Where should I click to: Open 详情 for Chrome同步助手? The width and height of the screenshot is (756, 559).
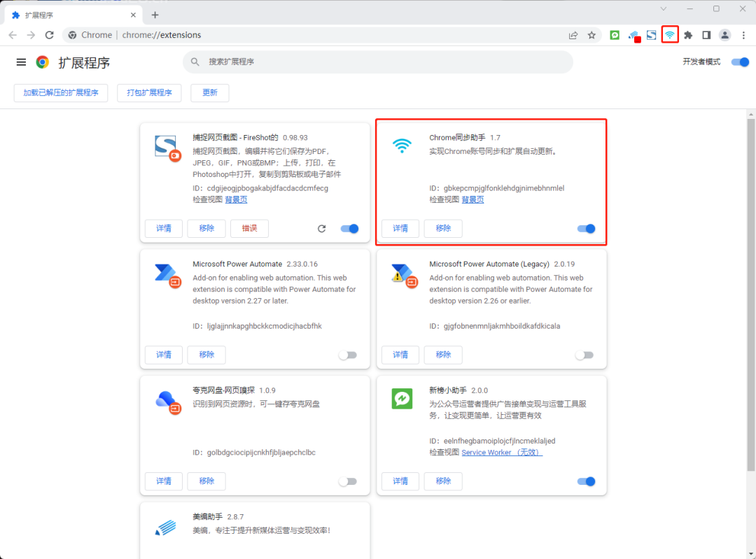pos(400,228)
